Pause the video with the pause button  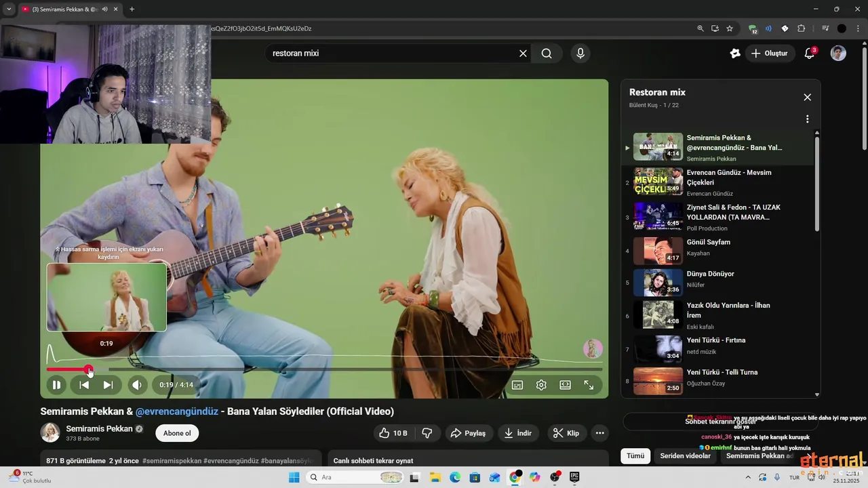(56, 385)
